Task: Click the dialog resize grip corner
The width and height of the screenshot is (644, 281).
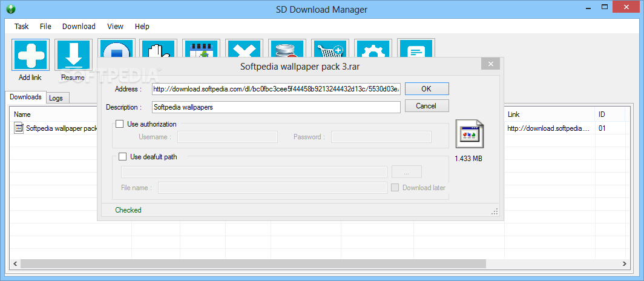Action: point(495,211)
